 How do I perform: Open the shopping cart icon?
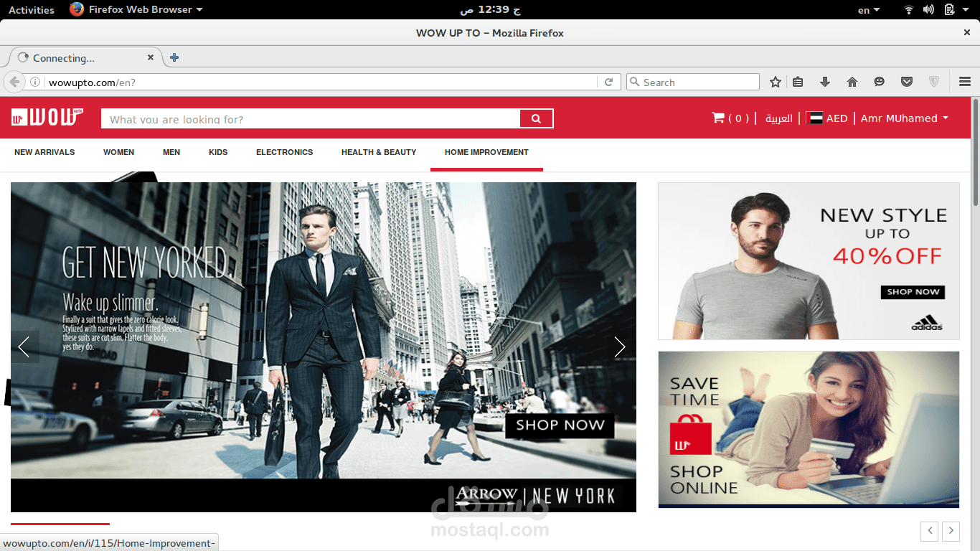(x=717, y=118)
